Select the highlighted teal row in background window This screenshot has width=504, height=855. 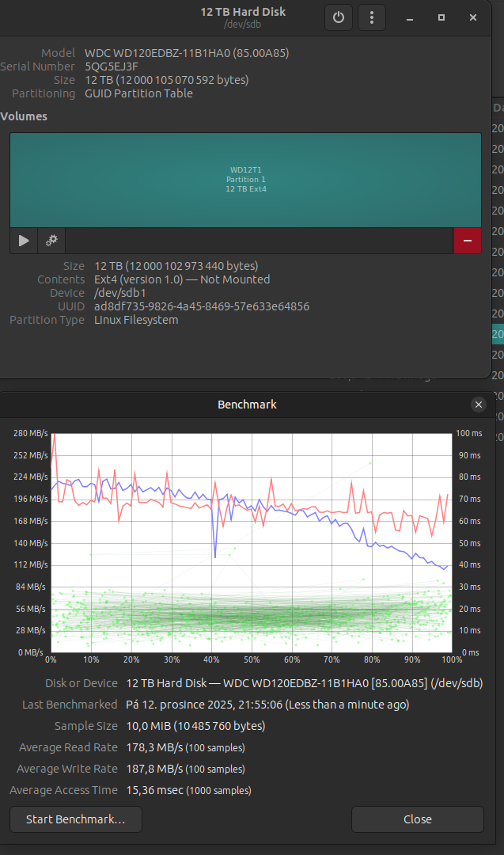[x=498, y=334]
